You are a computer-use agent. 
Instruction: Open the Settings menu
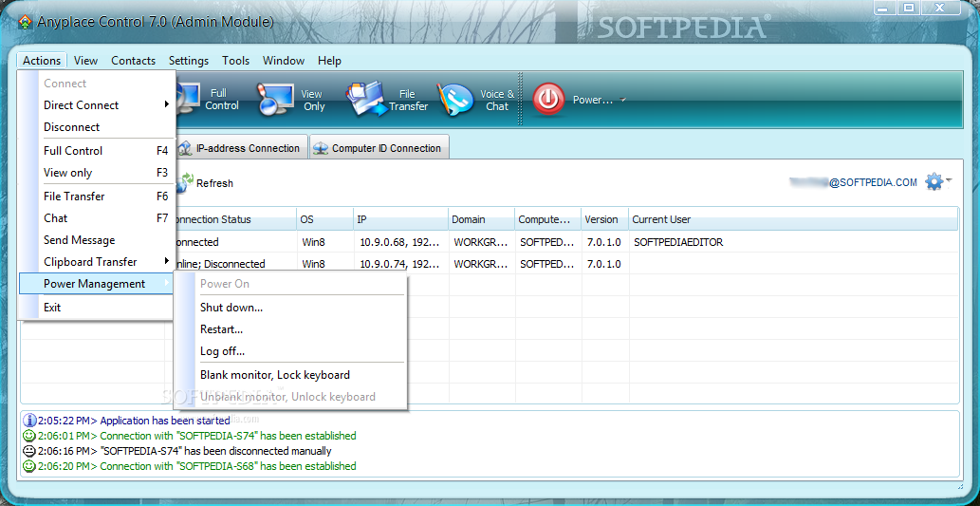coord(189,61)
